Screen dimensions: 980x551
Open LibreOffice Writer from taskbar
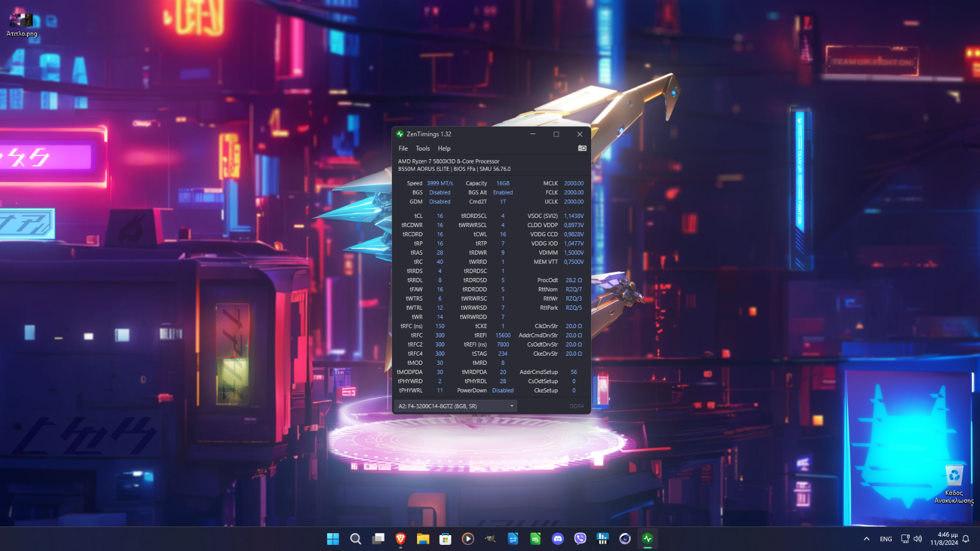(513, 539)
